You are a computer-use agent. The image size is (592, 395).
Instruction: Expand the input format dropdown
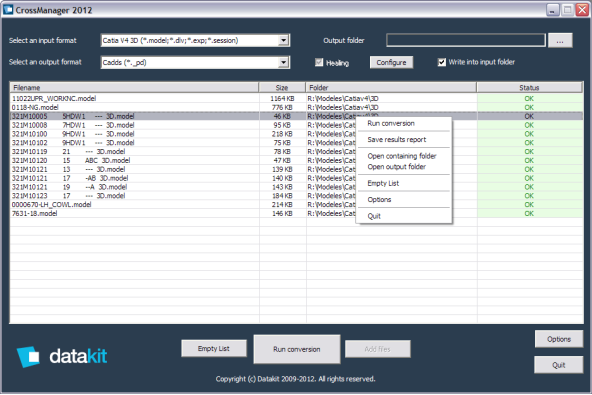(284, 40)
